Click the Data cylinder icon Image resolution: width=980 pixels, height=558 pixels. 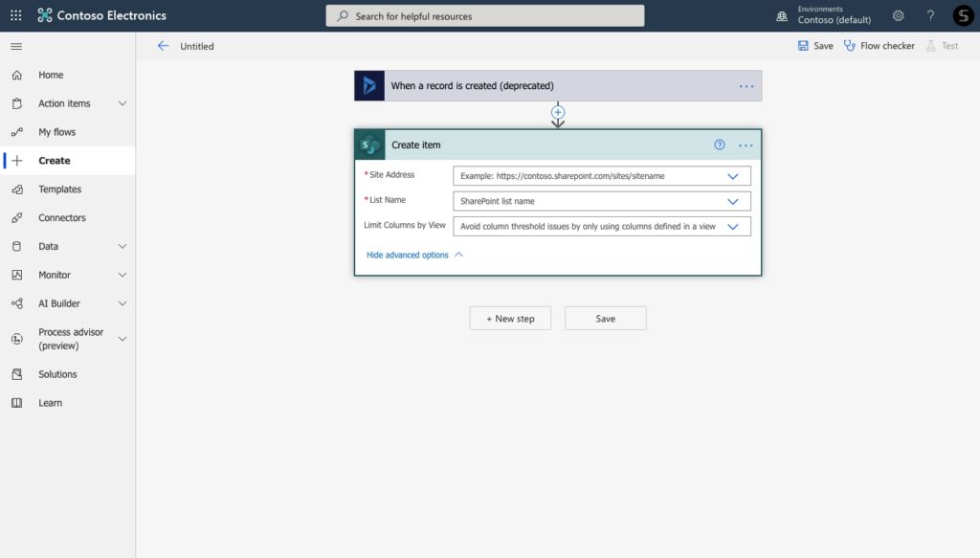pos(17,246)
